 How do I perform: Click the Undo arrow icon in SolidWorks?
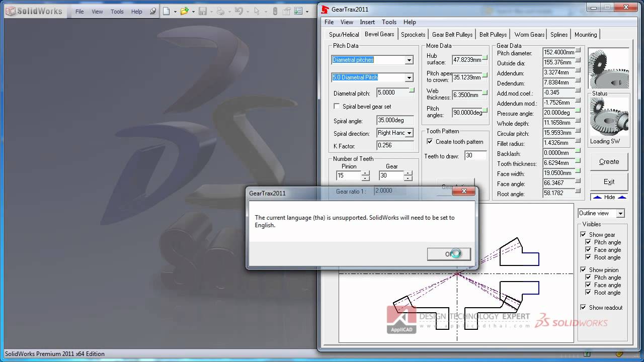click(239, 11)
